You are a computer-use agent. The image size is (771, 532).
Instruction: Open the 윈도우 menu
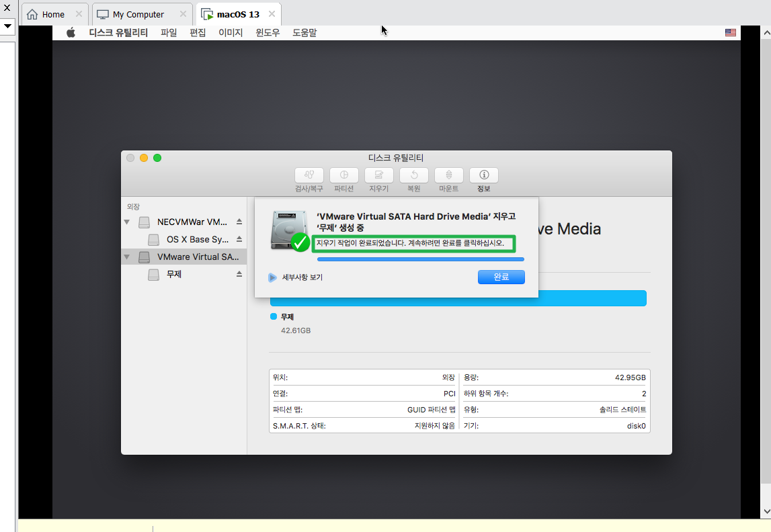[268, 32]
